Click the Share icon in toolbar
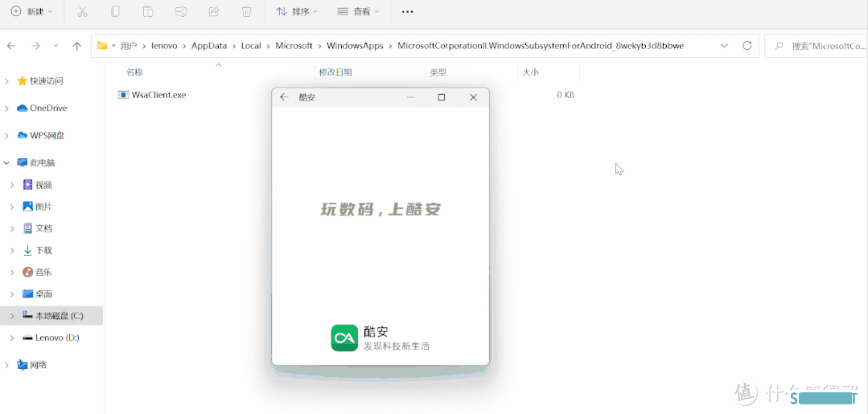868x414 pixels. click(214, 11)
